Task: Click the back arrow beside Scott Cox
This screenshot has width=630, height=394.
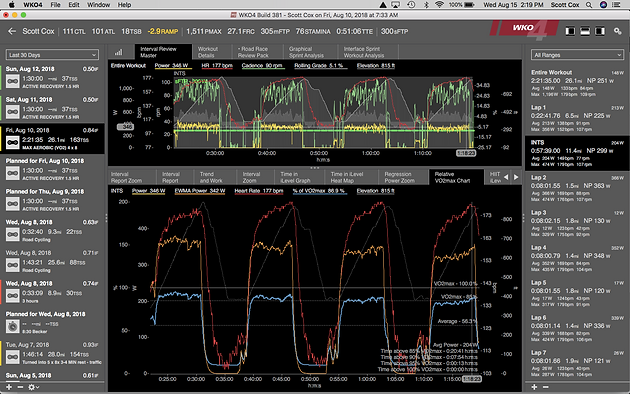Action: (12, 31)
